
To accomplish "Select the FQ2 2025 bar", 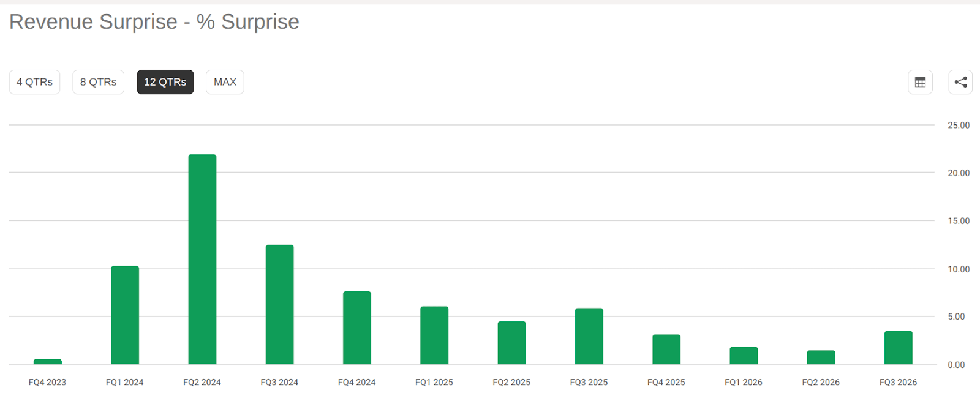I will pyautogui.click(x=511, y=343).
